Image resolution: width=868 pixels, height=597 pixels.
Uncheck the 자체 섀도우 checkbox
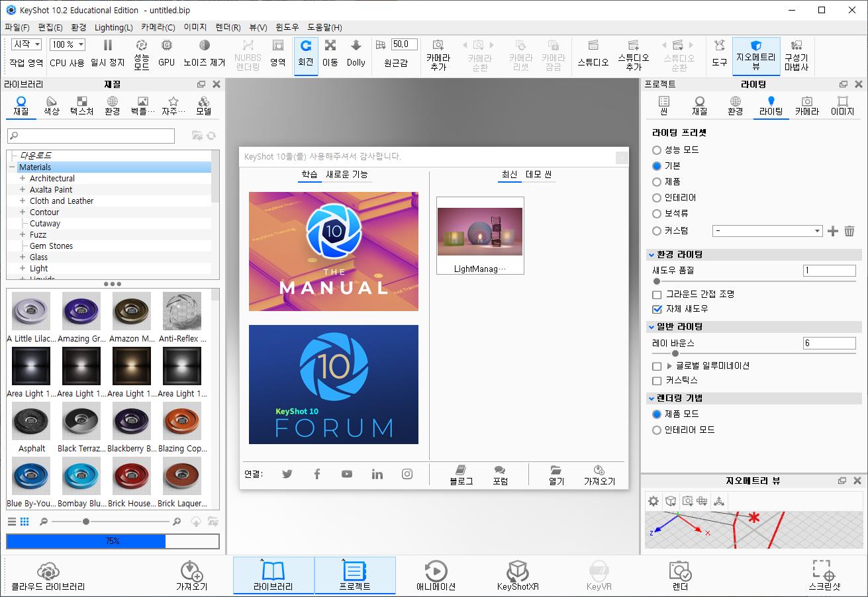pyautogui.click(x=657, y=309)
